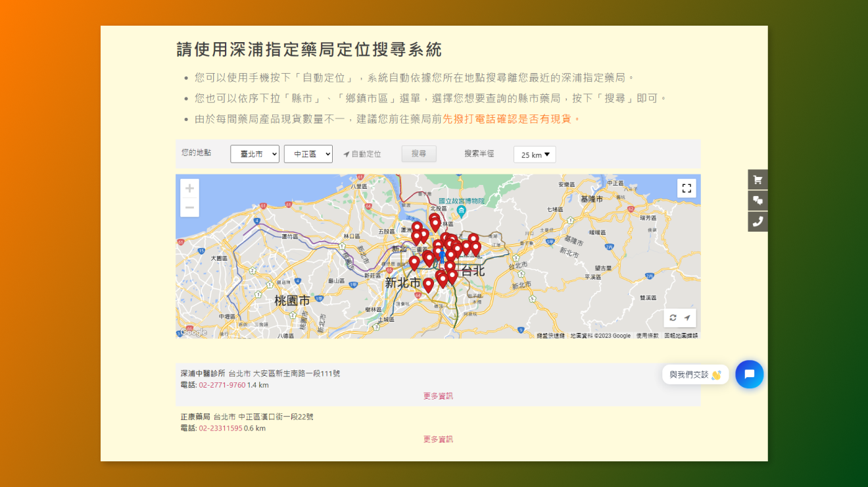
Task: Click the Google logo on the map
Action: (193, 332)
